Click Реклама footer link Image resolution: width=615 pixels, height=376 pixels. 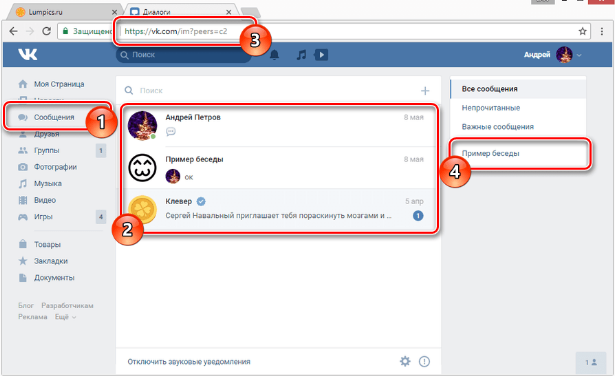point(33,317)
